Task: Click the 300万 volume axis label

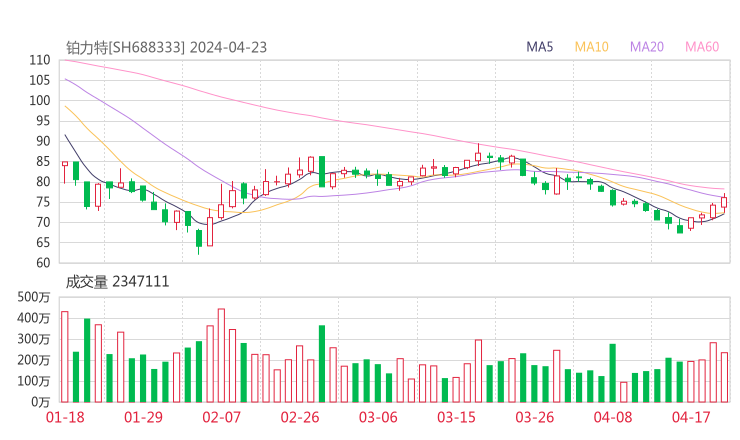Action: pos(34,339)
